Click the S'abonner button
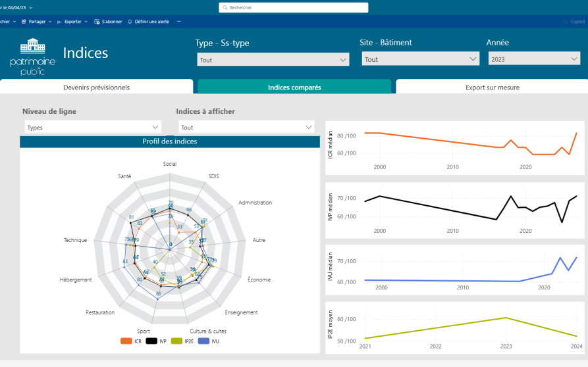 tap(108, 22)
